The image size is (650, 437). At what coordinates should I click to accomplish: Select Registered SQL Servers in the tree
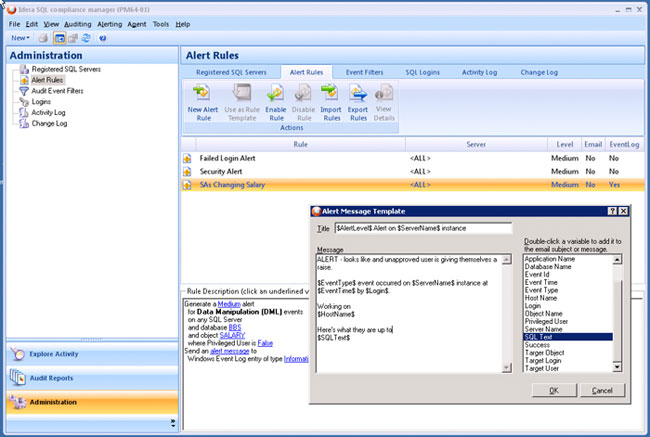coord(66,69)
